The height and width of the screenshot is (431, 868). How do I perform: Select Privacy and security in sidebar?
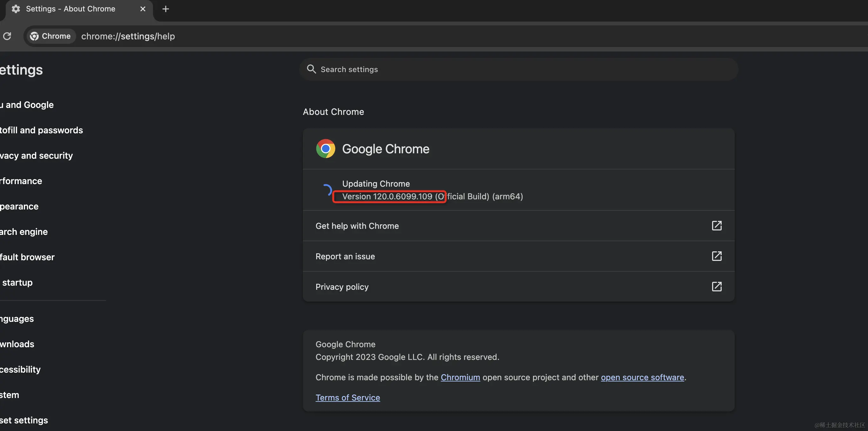coord(37,156)
